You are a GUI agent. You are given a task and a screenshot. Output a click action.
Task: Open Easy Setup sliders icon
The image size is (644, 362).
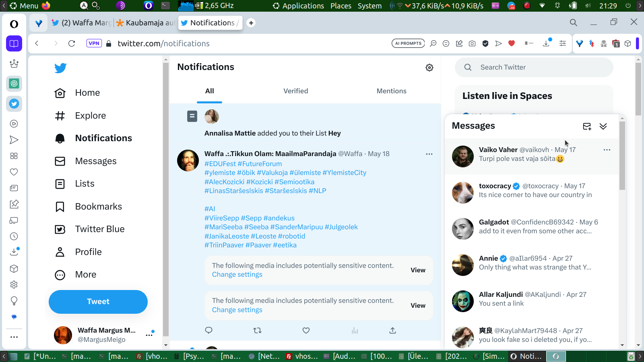tap(563, 43)
